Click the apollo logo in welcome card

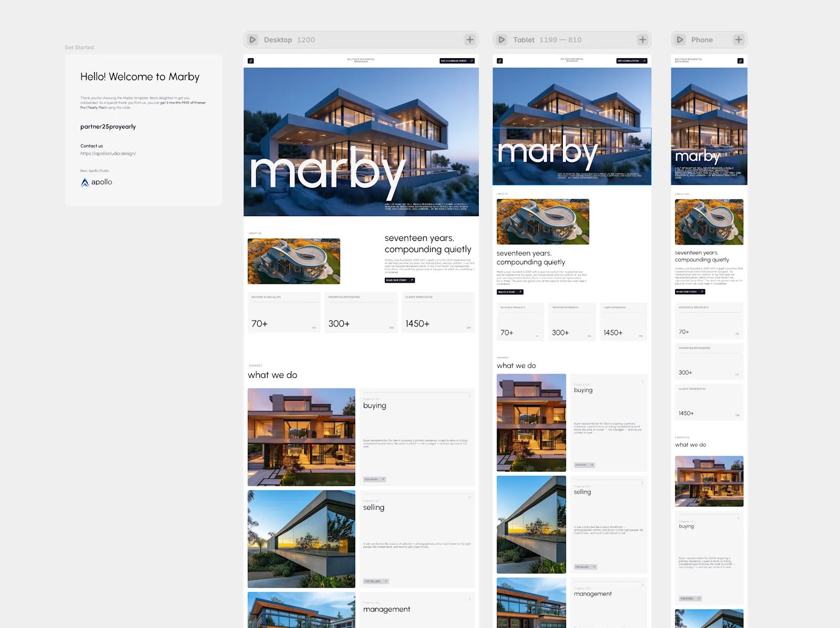(97, 182)
